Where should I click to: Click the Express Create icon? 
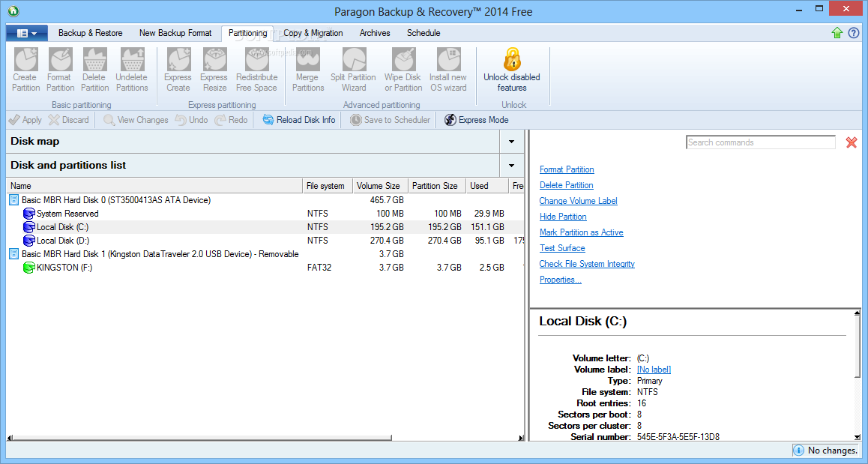pyautogui.click(x=178, y=60)
